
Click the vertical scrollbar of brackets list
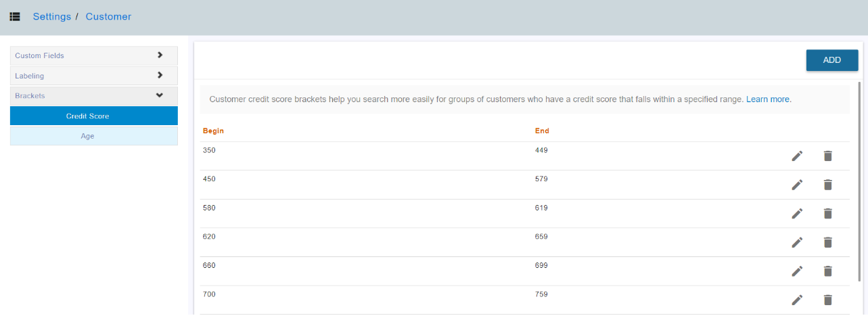point(860,183)
